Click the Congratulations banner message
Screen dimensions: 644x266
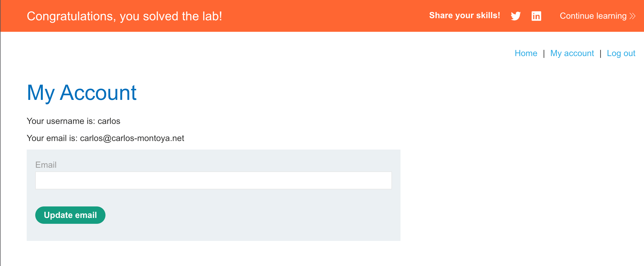124,16
